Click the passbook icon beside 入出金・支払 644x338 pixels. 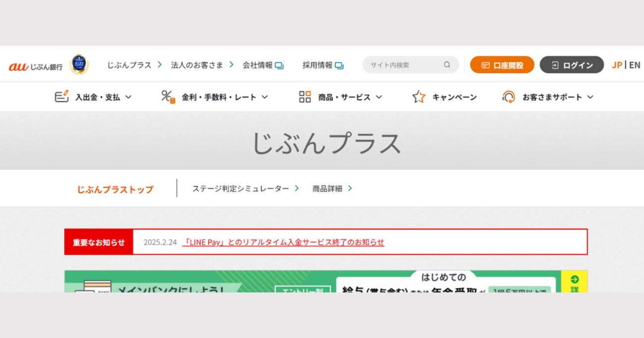pos(62,97)
